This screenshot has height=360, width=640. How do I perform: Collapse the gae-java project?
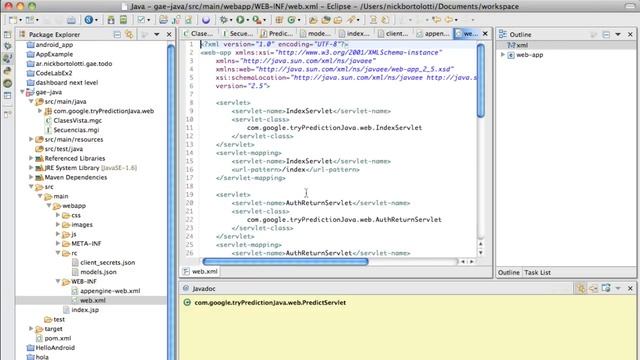coord(22,92)
